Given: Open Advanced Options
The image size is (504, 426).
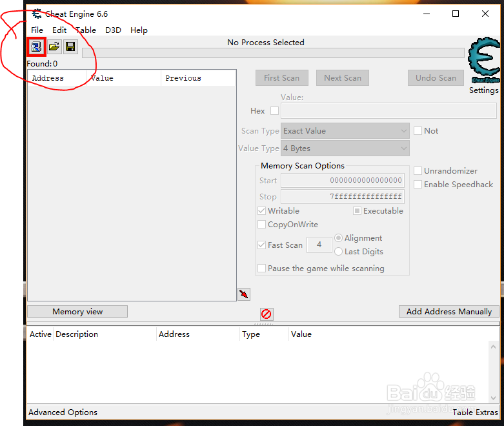Looking at the screenshot, I should 63,412.
